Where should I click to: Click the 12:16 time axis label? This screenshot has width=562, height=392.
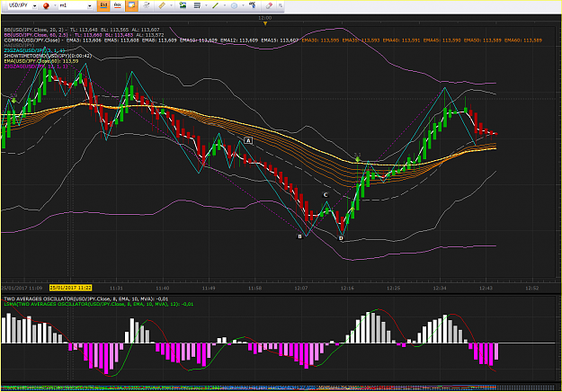(x=347, y=288)
